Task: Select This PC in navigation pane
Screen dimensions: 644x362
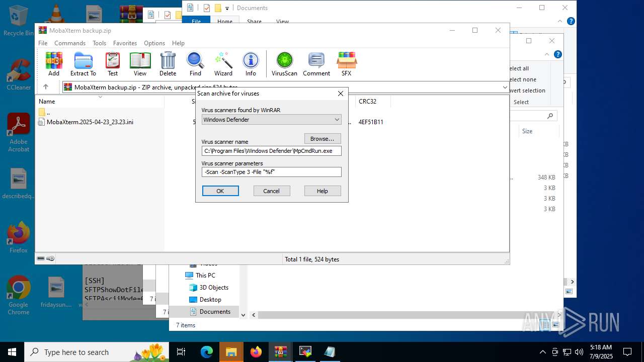Action: tap(200, 276)
